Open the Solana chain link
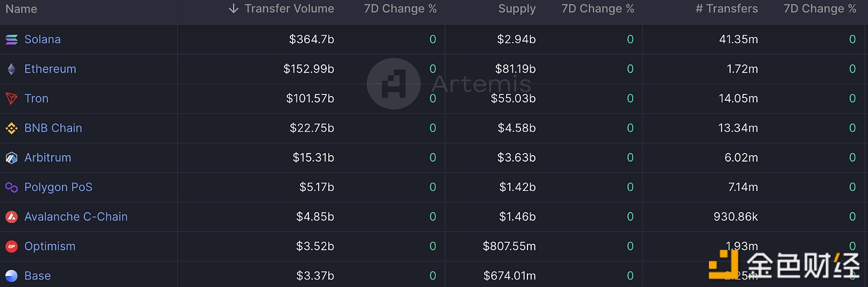868x287 pixels. click(43, 39)
